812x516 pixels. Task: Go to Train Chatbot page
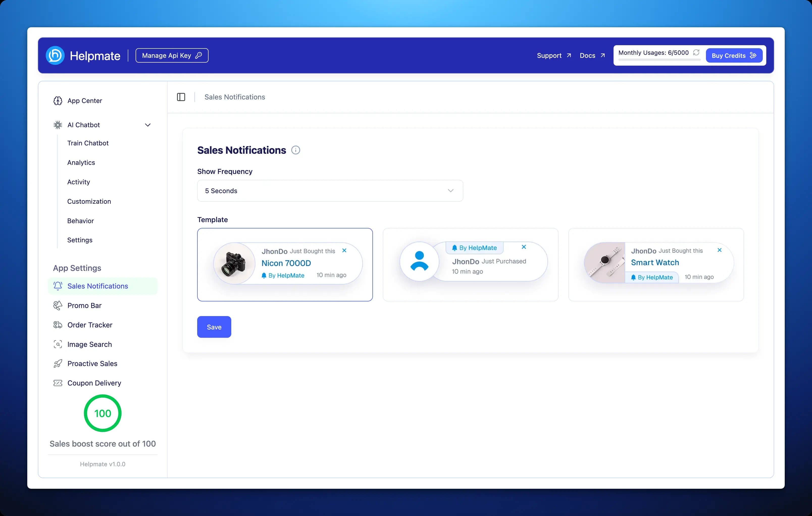coord(88,143)
